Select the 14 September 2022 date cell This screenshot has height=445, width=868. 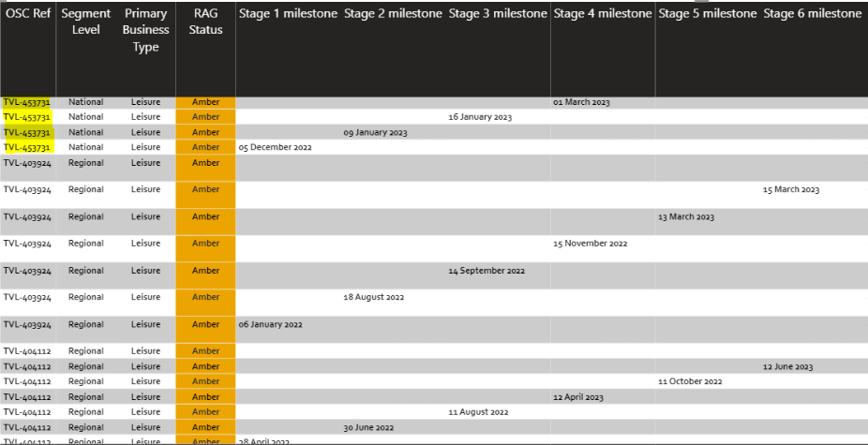coord(486,271)
